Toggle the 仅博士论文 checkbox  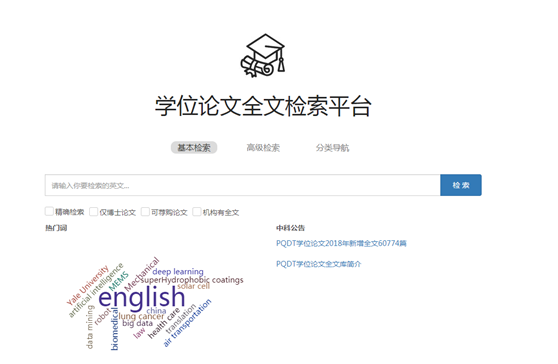[x=94, y=212]
